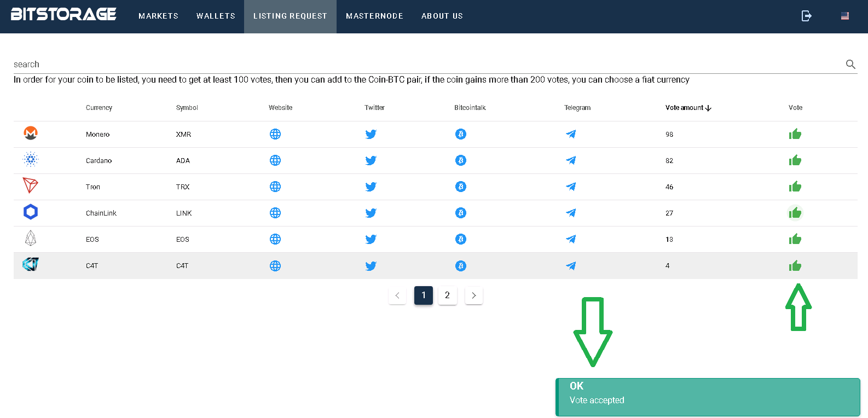Click the Telegram column header
This screenshot has height=418, width=868.
[x=577, y=108]
